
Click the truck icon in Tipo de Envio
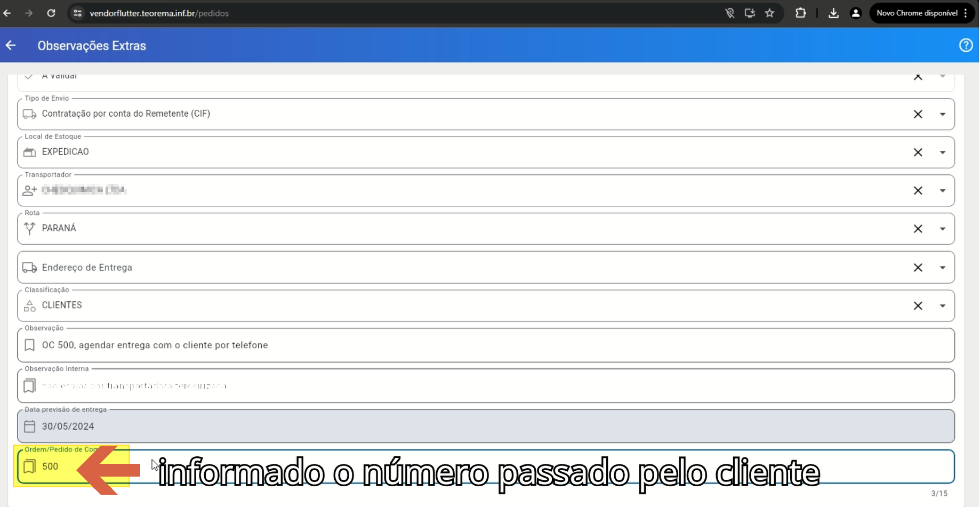[x=29, y=114]
